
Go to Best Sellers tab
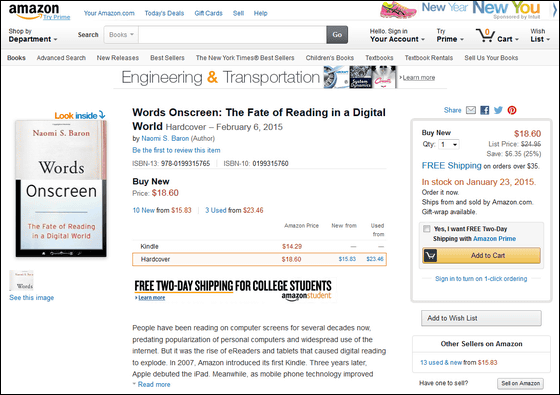(x=167, y=58)
